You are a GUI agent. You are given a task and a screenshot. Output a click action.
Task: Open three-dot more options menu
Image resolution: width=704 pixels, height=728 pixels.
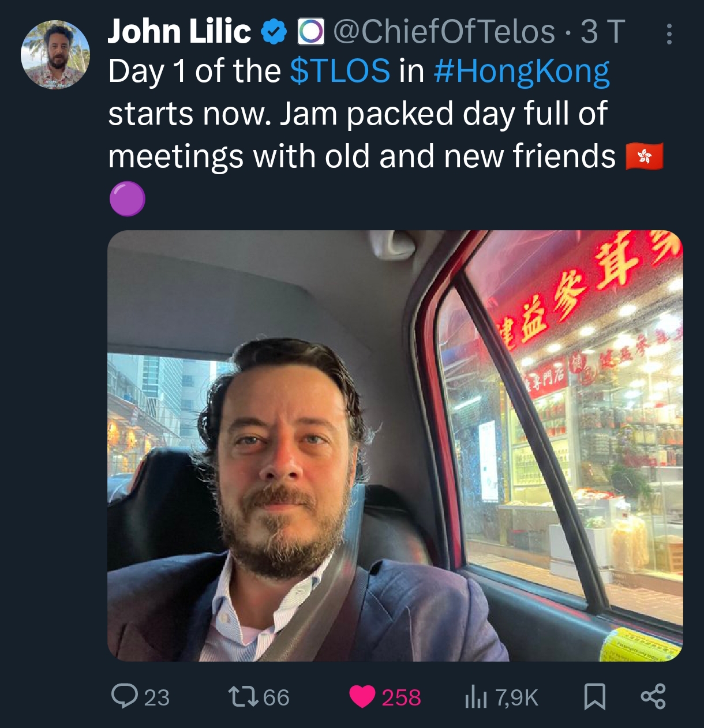669,34
